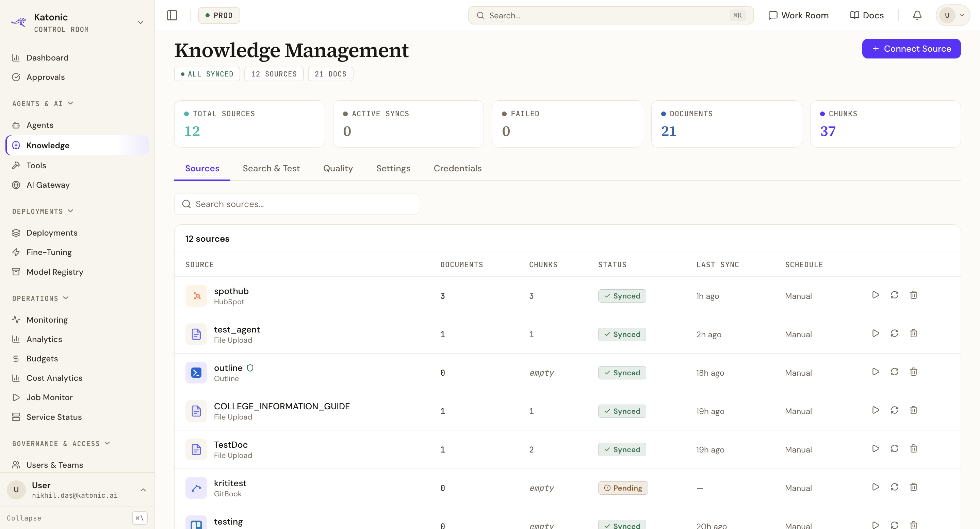Image resolution: width=980 pixels, height=529 pixels.
Task: Run sync for TestDoc source
Action: (x=876, y=448)
